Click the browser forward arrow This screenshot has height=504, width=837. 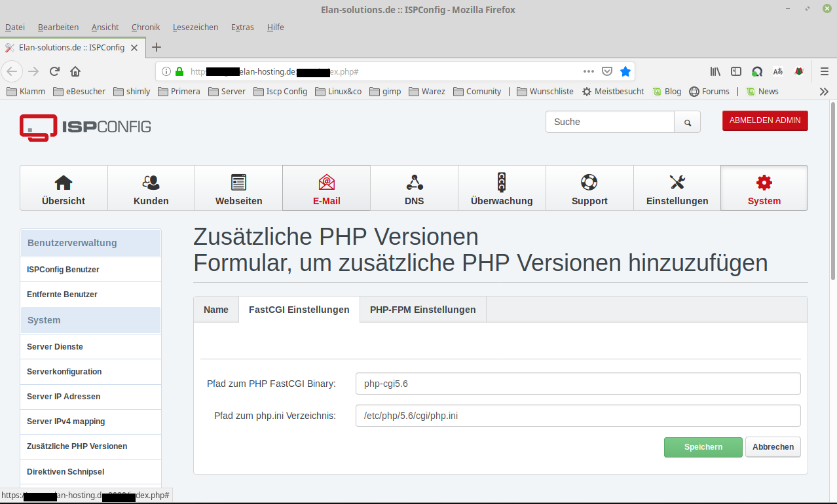pos(33,71)
